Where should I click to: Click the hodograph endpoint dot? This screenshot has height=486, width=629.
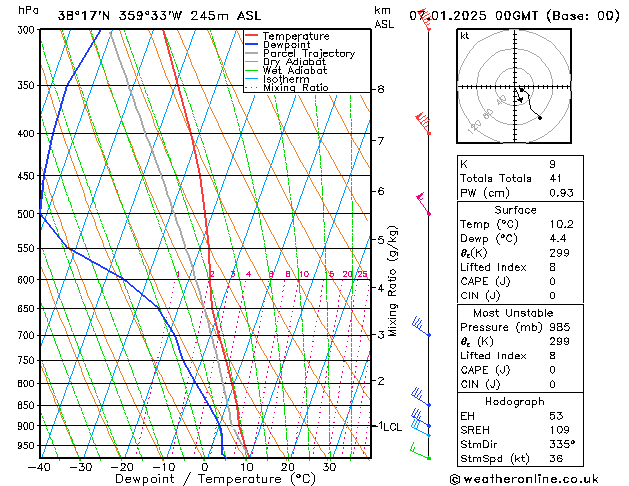click(540, 118)
